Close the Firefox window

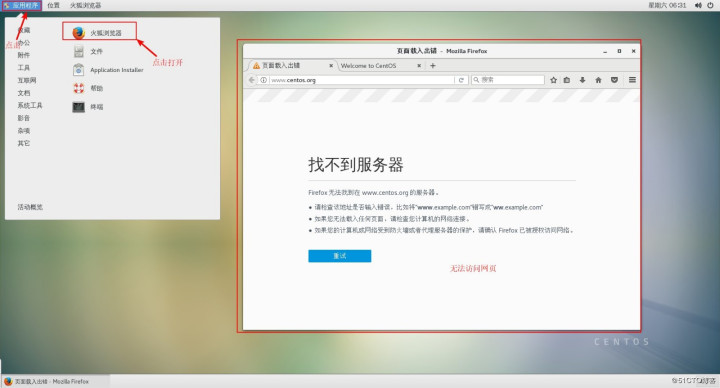click(633, 51)
